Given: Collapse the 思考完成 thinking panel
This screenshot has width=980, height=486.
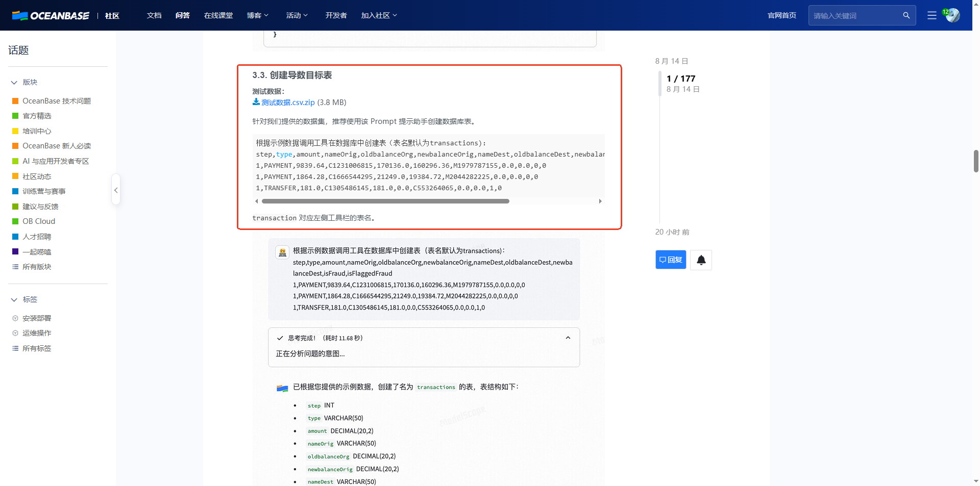Looking at the screenshot, I should coord(568,338).
